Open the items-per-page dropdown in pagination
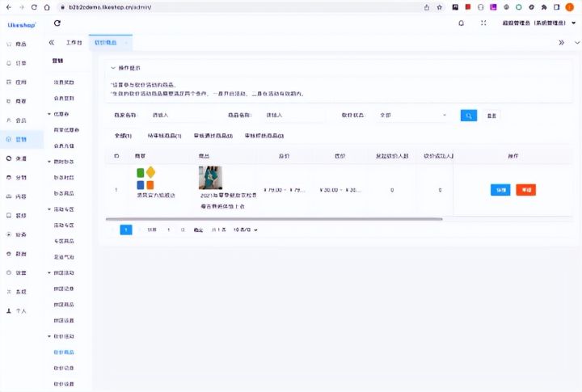The height and width of the screenshot is (392, 582). (x=246, y=230)
